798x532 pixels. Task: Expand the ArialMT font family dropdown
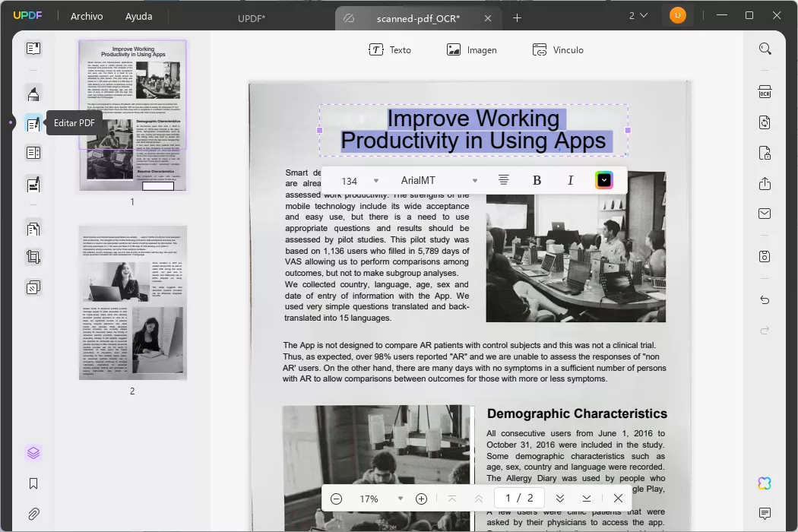point(475,181)
